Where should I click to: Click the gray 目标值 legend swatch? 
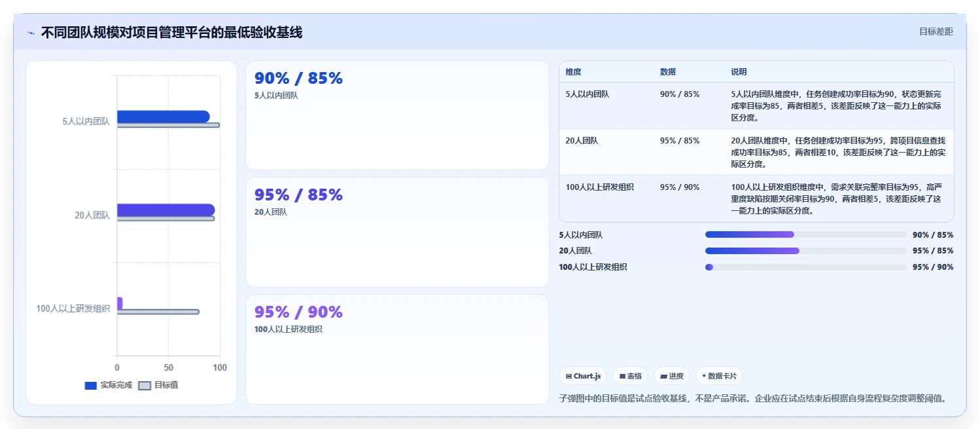click(145, 385)
